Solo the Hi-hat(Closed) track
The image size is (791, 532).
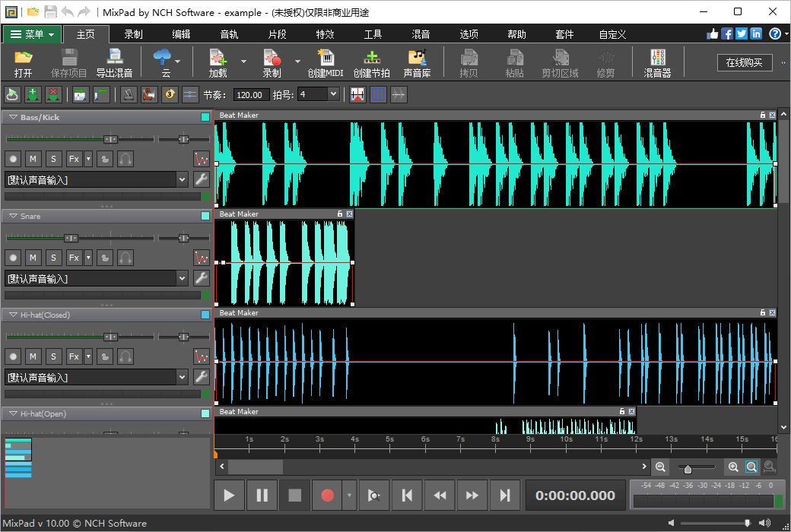(53, 356)
